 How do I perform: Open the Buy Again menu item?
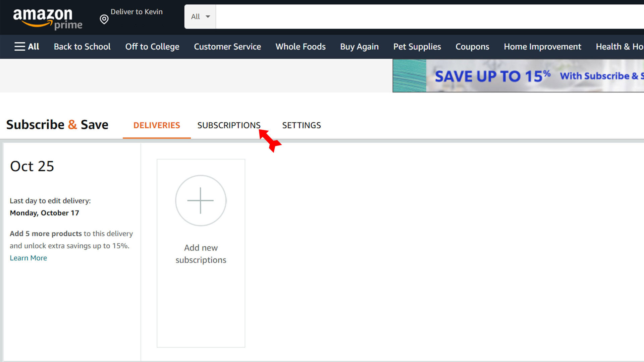point(360,46)
